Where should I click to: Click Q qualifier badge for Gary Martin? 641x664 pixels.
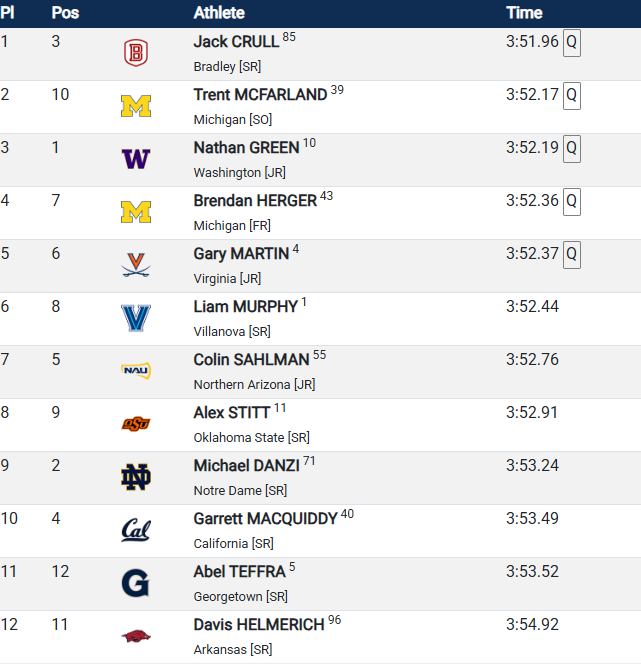coord(572,255)
